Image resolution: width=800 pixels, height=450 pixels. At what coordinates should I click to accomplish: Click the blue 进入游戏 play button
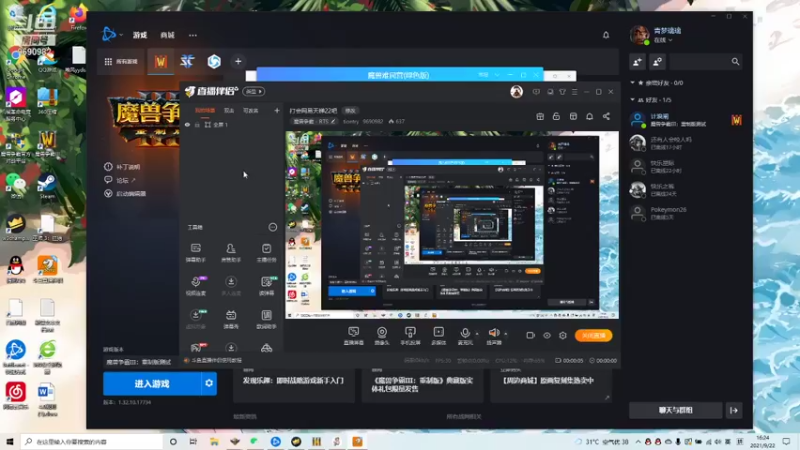[x=152, y=384]
